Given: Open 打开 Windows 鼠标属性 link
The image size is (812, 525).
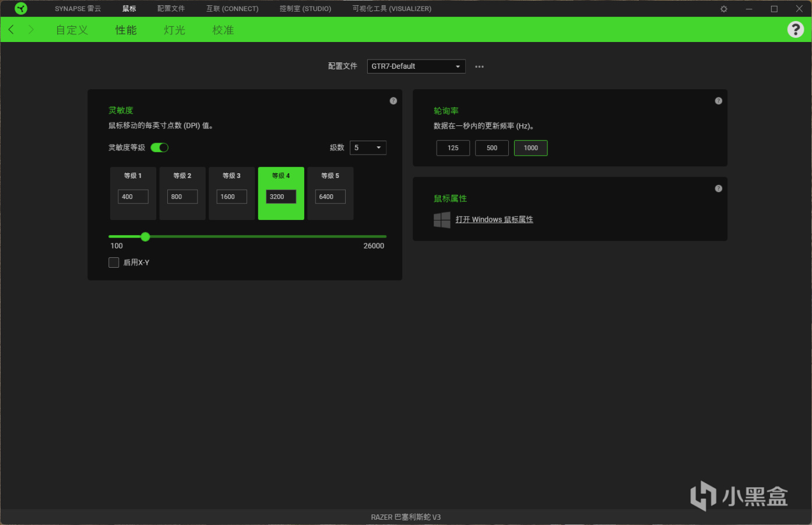Looking at the screenshot, I should 494,220.
